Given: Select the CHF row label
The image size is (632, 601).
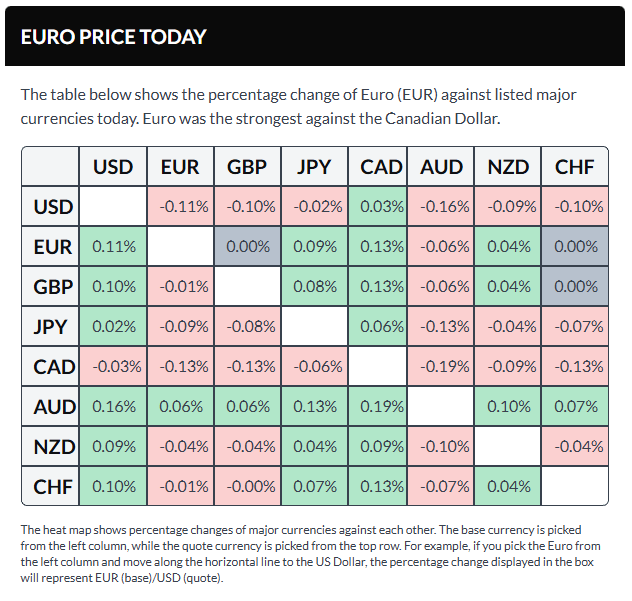Looking at the screenshot, I should point(52,487).
